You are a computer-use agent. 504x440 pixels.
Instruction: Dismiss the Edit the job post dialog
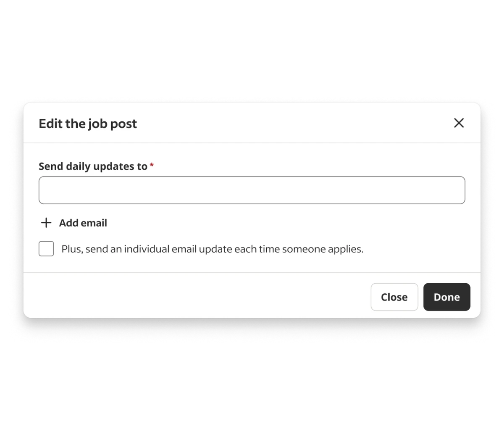point(459,123)
